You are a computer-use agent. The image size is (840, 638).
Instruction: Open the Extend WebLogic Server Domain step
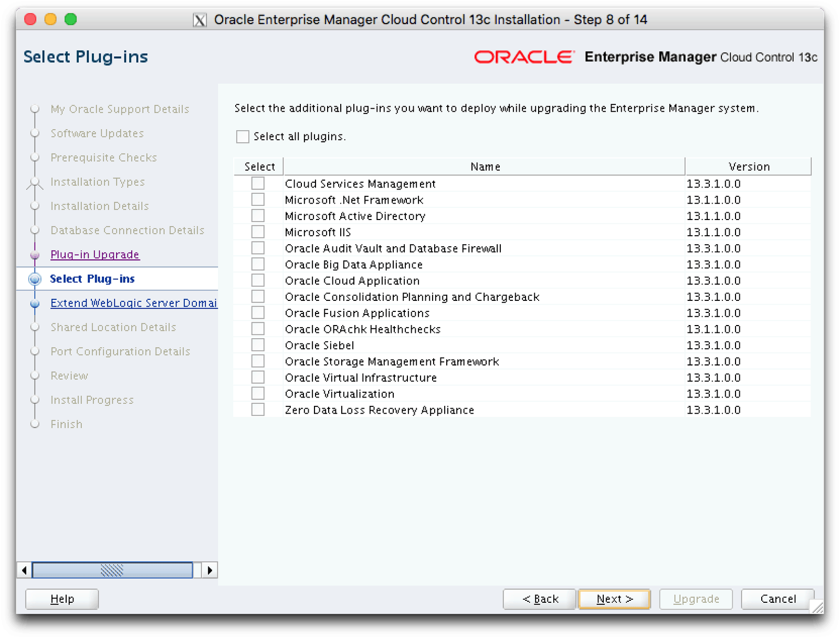click(133, 303)
